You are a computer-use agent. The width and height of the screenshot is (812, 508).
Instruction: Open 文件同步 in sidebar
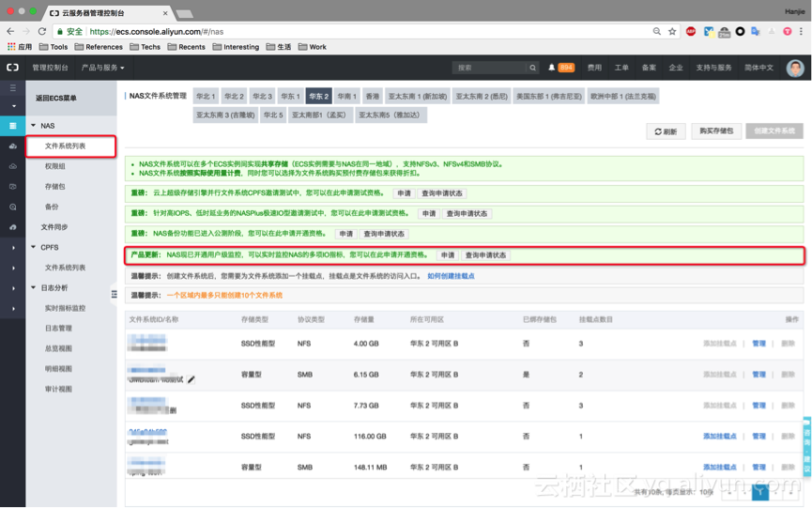[54, 227]
